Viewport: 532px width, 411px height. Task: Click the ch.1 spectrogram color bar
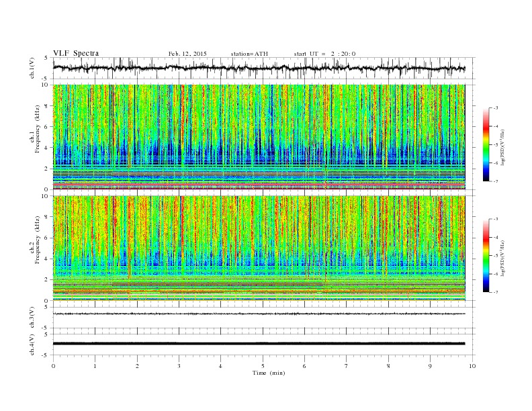click(x=486, y=144)
